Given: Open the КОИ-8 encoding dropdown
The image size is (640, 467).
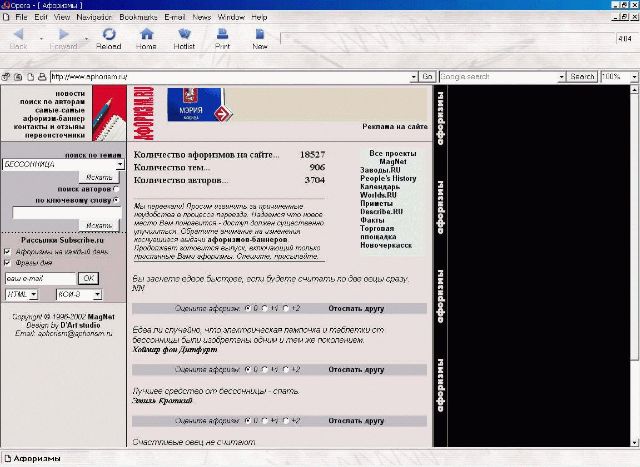Looking at the screenshot, I should [97, 294].
